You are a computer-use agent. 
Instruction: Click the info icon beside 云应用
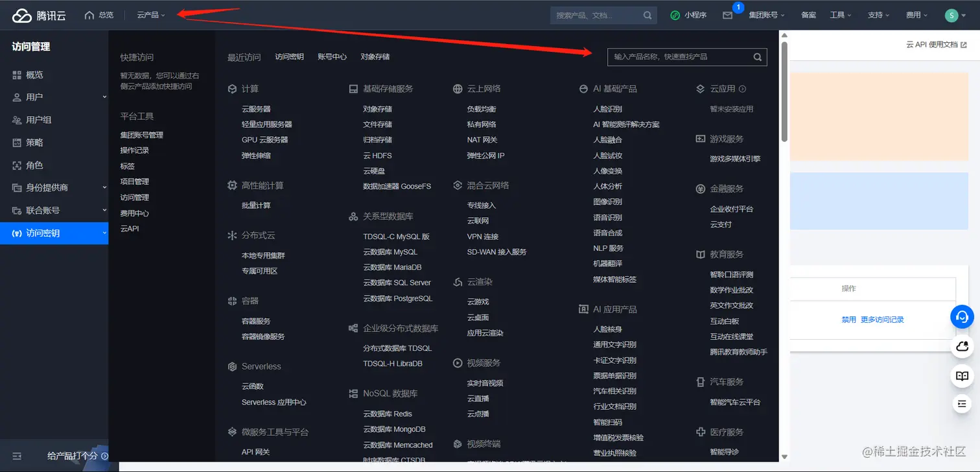743,89
